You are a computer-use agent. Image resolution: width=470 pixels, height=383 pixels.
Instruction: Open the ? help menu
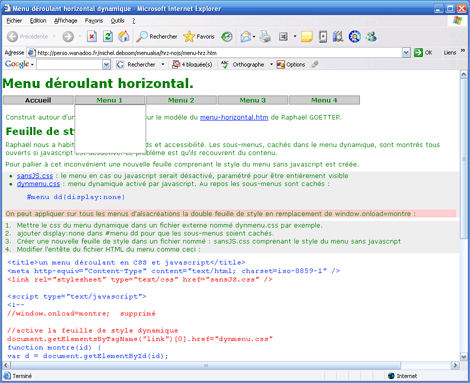pyautogui.click(x=134, y=21)
